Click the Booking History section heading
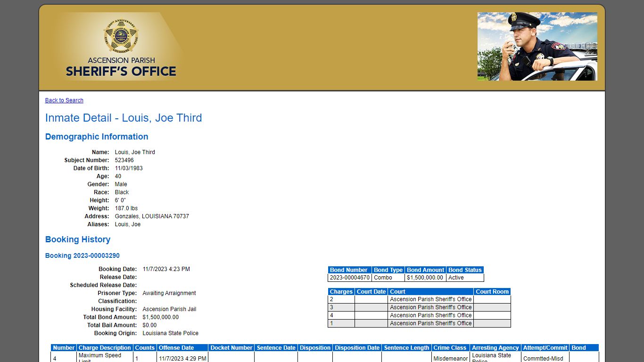Image resolution: width=644 pixels, height=362 pixels. (x=78, y=239)
